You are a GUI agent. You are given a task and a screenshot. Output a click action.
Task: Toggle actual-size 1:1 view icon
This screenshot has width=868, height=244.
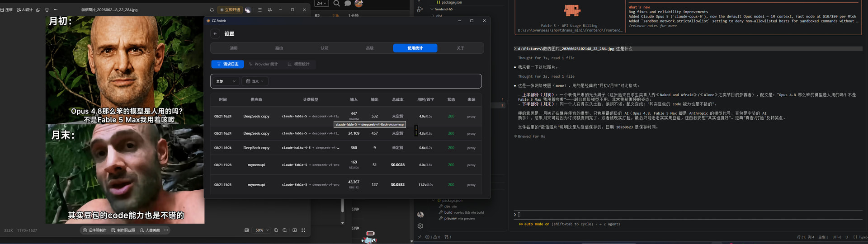click(246, 230)
